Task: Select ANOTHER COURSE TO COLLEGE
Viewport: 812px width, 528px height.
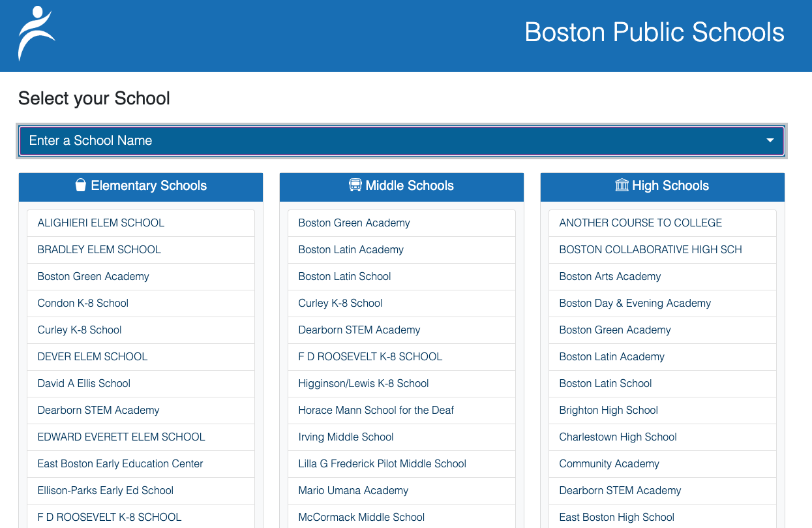Action: [663, 223]
